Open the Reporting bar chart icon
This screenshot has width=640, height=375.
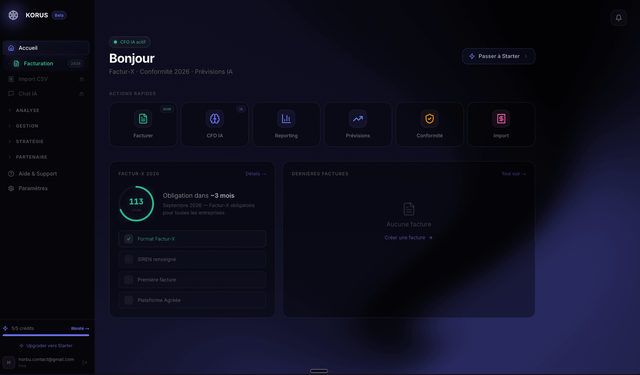(286, 119)
